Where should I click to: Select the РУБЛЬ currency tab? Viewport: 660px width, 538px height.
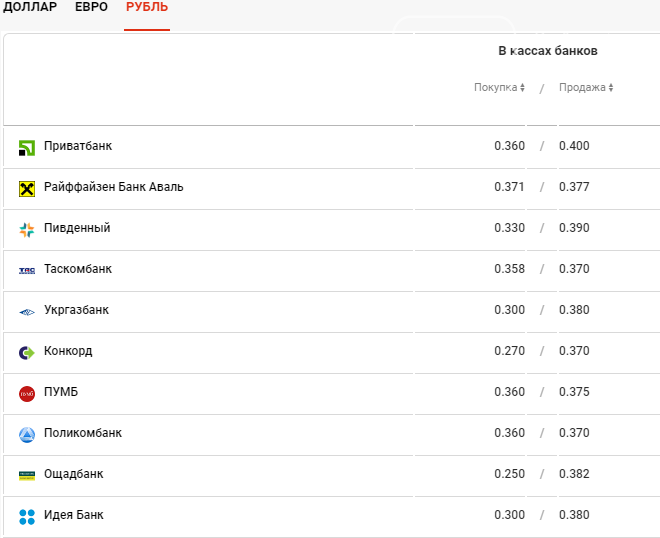pos(147,7)
